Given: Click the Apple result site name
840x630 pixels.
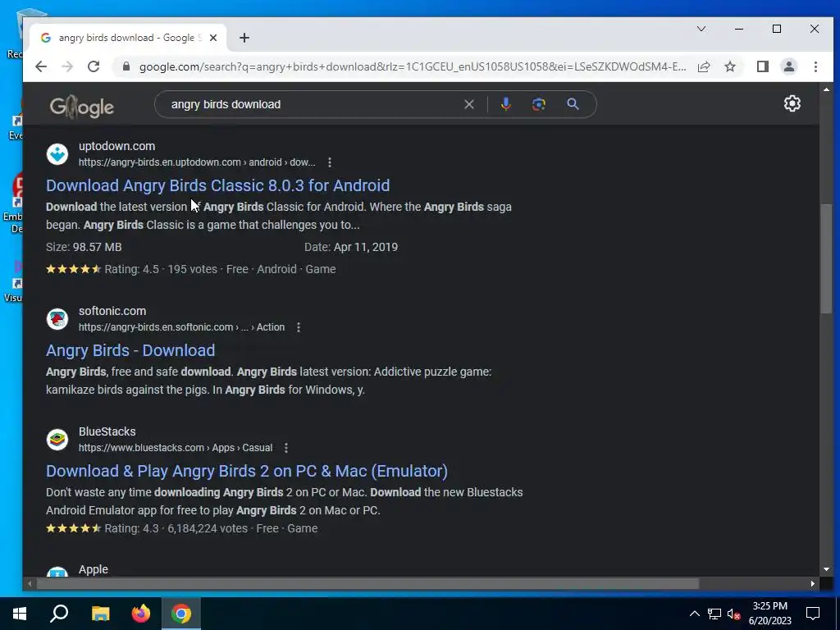Looking at the screenshot, I should [x=94, y=569].
